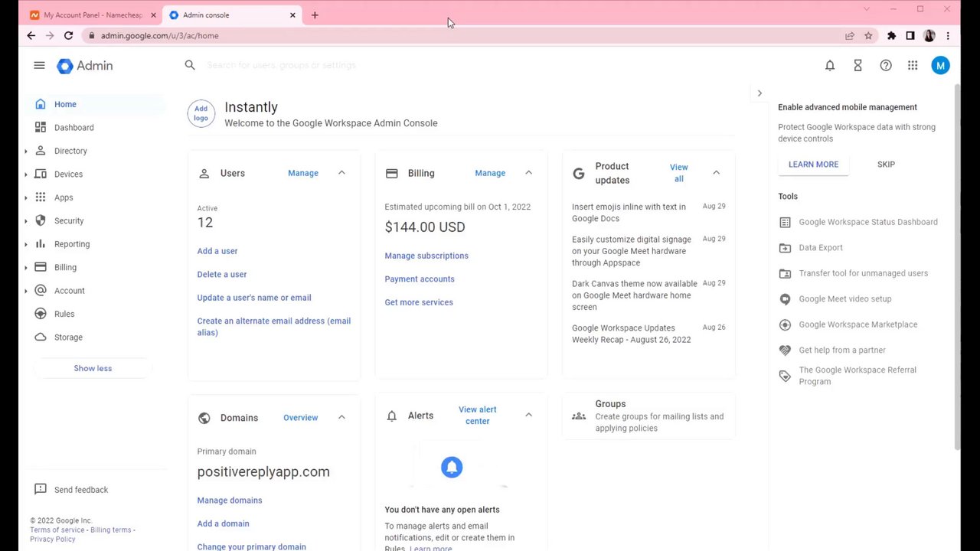Image resolution: width=980 pixels, height=551 pixels.
Task: Open the Chrome extensions puzzle icon
Action: point(891,36)
